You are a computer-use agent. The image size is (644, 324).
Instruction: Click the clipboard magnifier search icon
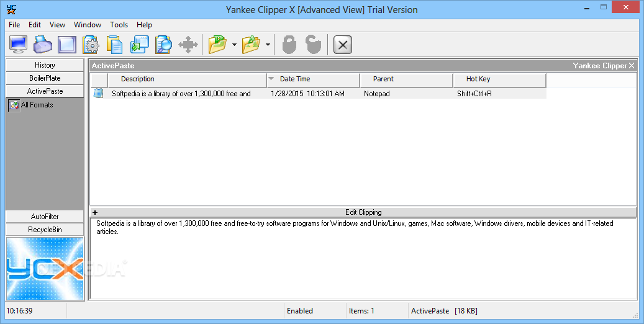(163, 44)
